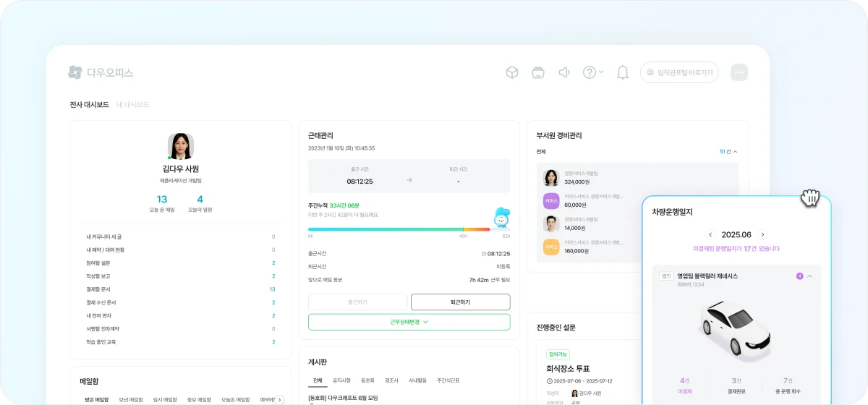Open the notification bell
The width and height of the screenshot is (868, 405).
[622, 72]
